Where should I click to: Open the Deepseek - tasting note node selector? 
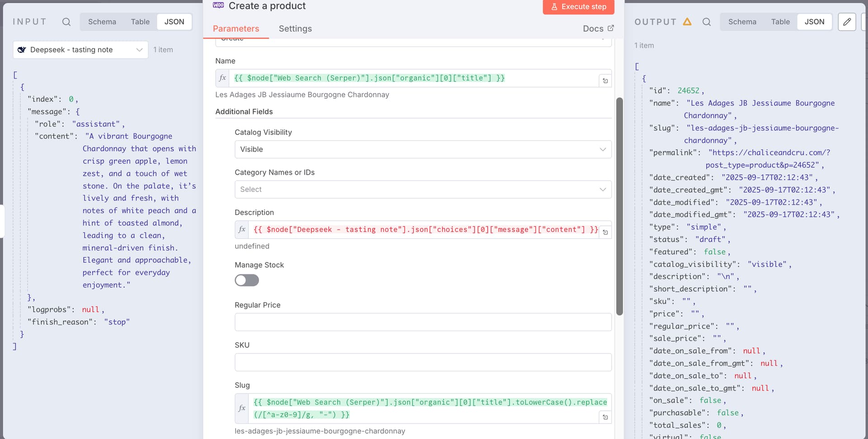[80, 50]
